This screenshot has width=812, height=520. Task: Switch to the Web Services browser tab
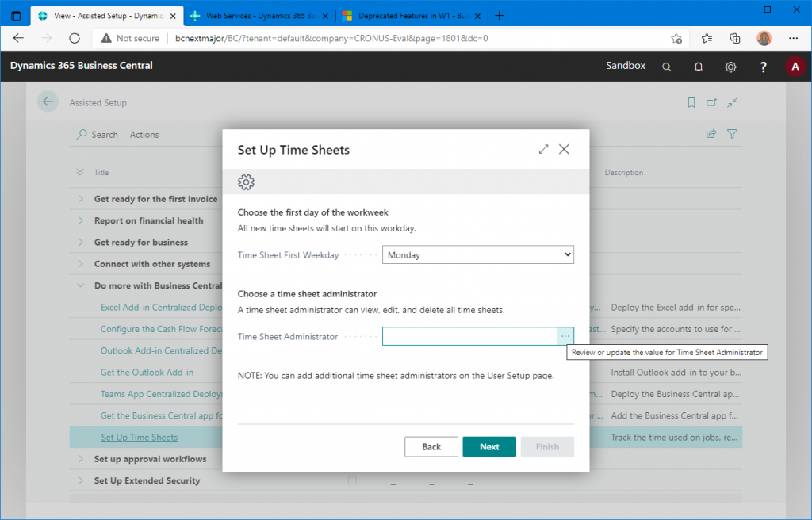(254, 15)
